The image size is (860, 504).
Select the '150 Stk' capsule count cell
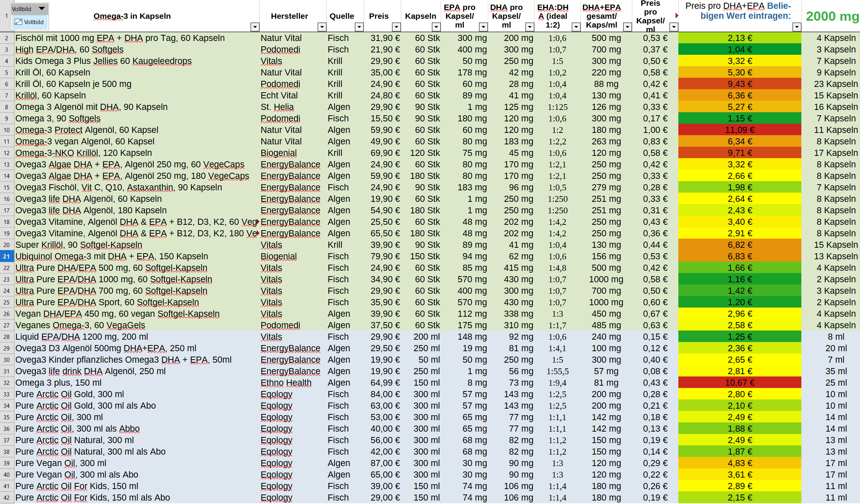pos(421,256)
